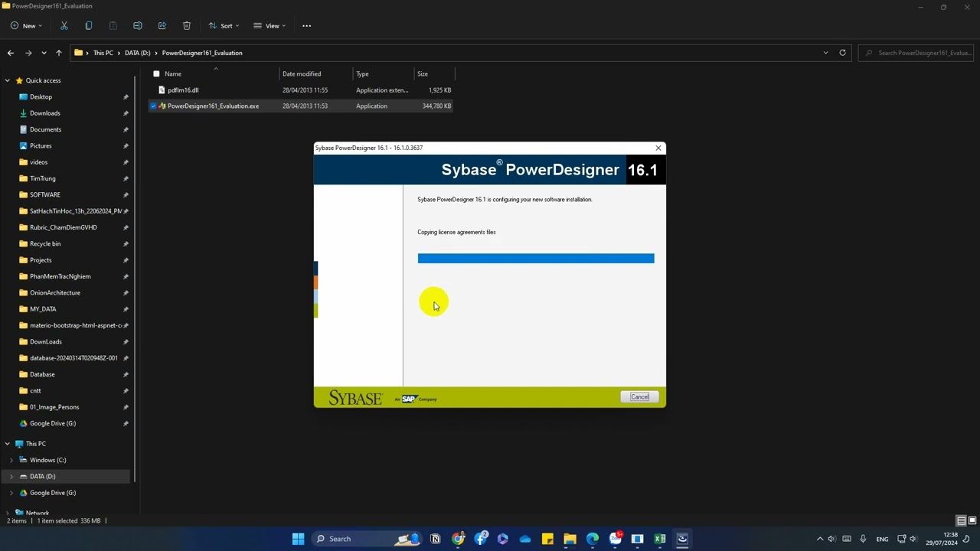This screenshot has height=551, width=980.
Task: Refresh the current folder
Action: point(842,53)
